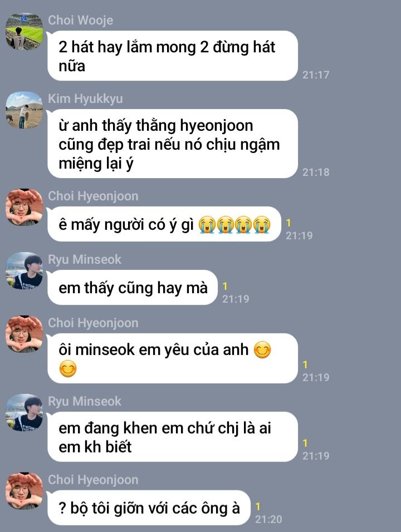Click the smiling emoji after 'của anh'
Image resolution: width=401 pixels, height=532 pixels.
pyautogui.click(x=262, y=350)
